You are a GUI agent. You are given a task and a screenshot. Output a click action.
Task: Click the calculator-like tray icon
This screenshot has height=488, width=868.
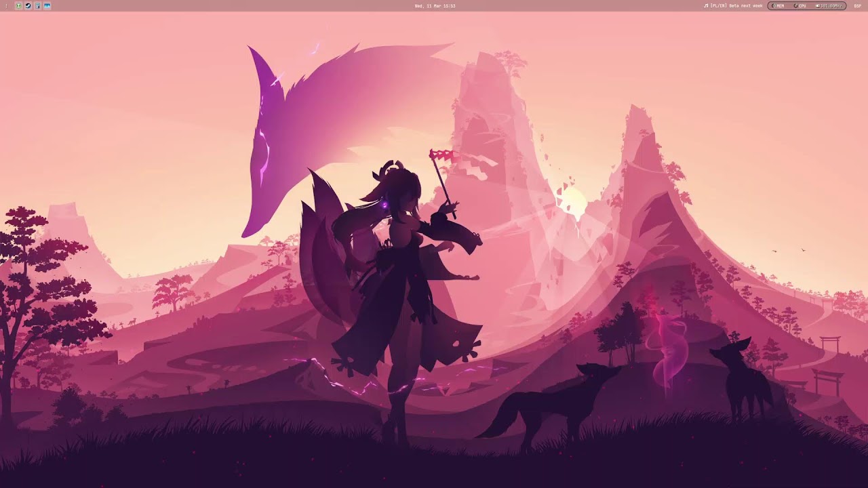tap(37, 5)
